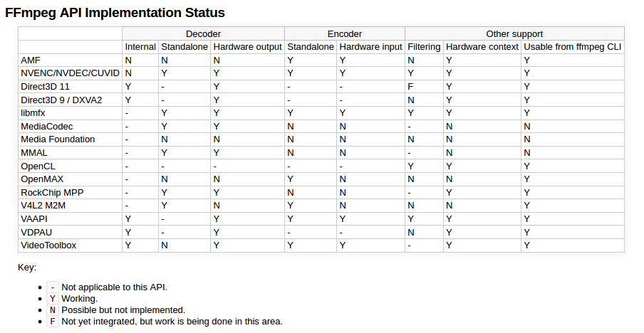
Task: Select the Decoder column group header
Action: click(x=203, y=33)
